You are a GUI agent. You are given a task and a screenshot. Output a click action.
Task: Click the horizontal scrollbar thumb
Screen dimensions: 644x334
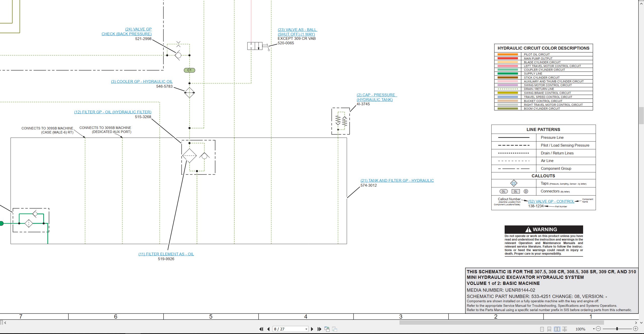click(501, 323)
